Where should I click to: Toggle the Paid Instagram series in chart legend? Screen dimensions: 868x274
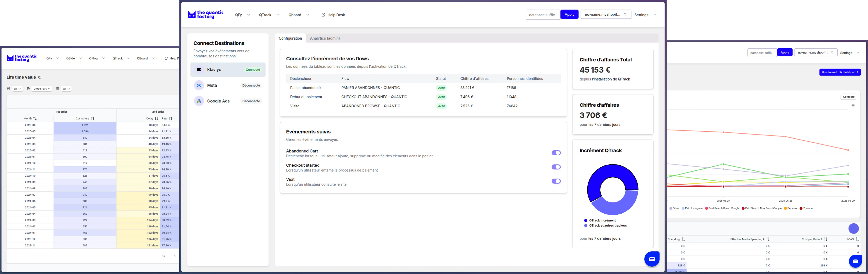point(692,208)
